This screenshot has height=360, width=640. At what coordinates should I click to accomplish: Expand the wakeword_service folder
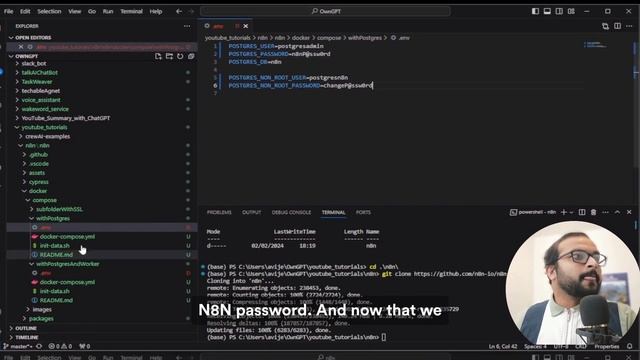pos(45,109)
